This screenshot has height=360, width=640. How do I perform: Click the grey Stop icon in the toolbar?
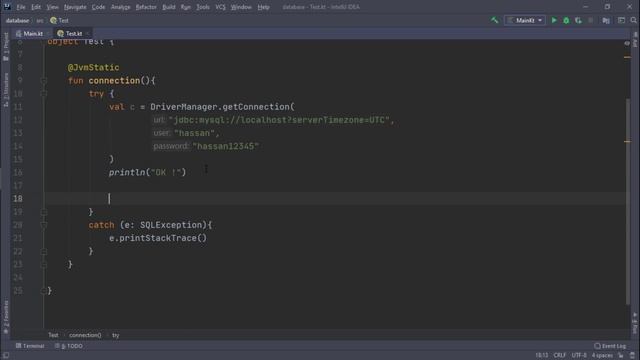click(591, 20)
